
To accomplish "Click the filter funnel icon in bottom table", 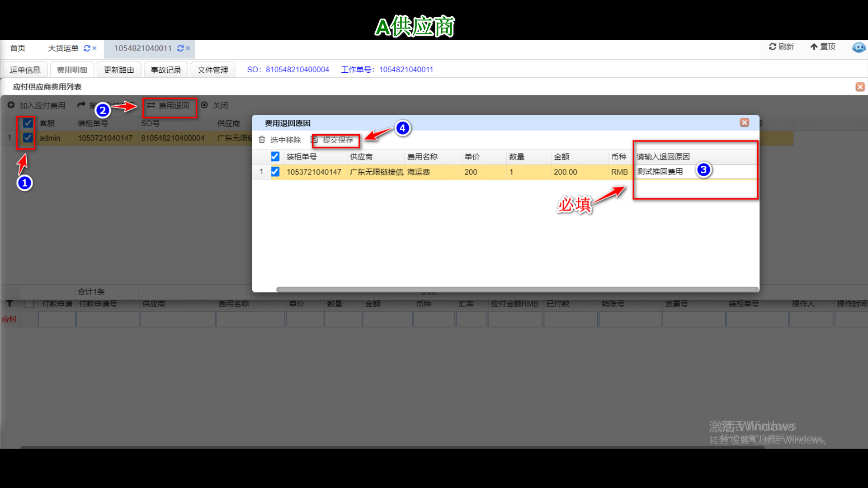I will 10,304.
